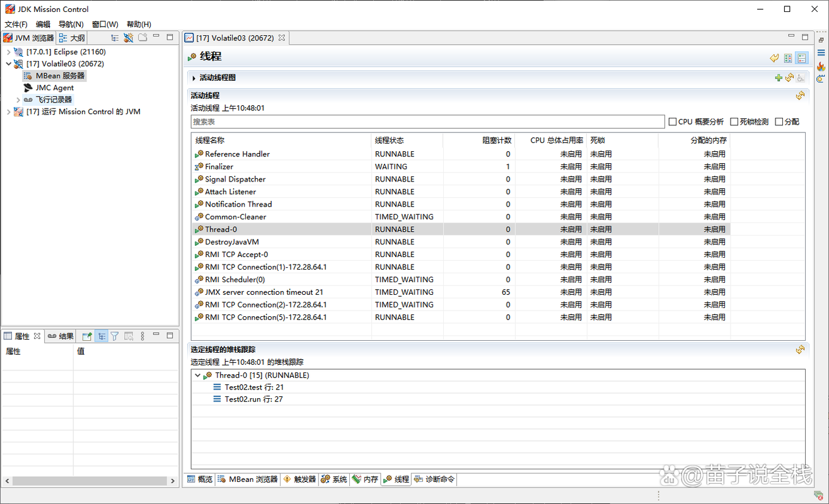Expand the 活动线程图 section

[194, 78]
